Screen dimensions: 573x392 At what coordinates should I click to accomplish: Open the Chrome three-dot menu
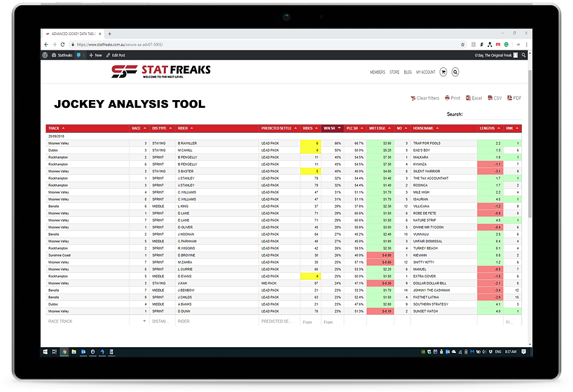coord(527,45)
